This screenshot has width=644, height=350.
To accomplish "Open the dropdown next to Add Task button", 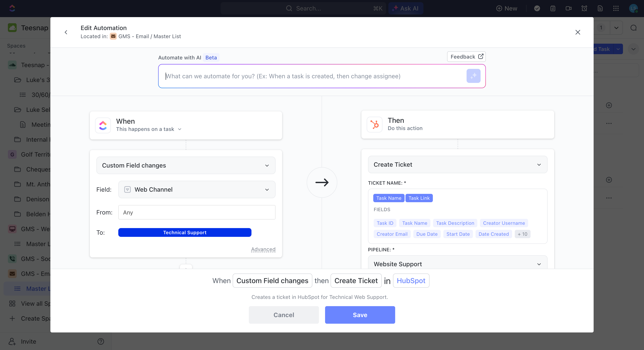I will (618, 49).
